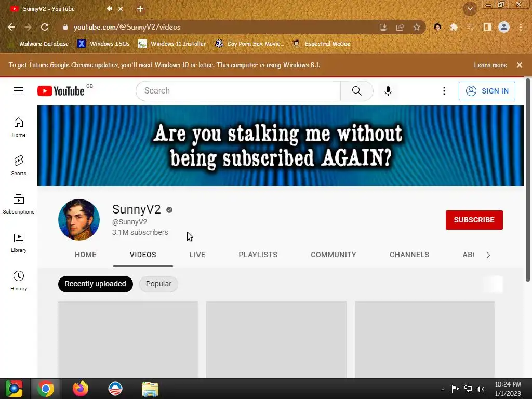The image size is (532, 399).
Task: Open Espectral McGee bookmark
Action: coord(322,44)
